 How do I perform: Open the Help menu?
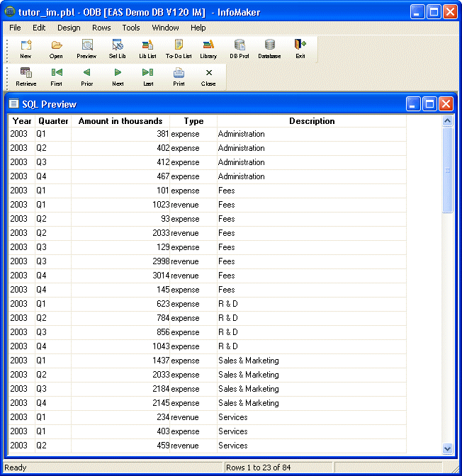pos(198,28)
